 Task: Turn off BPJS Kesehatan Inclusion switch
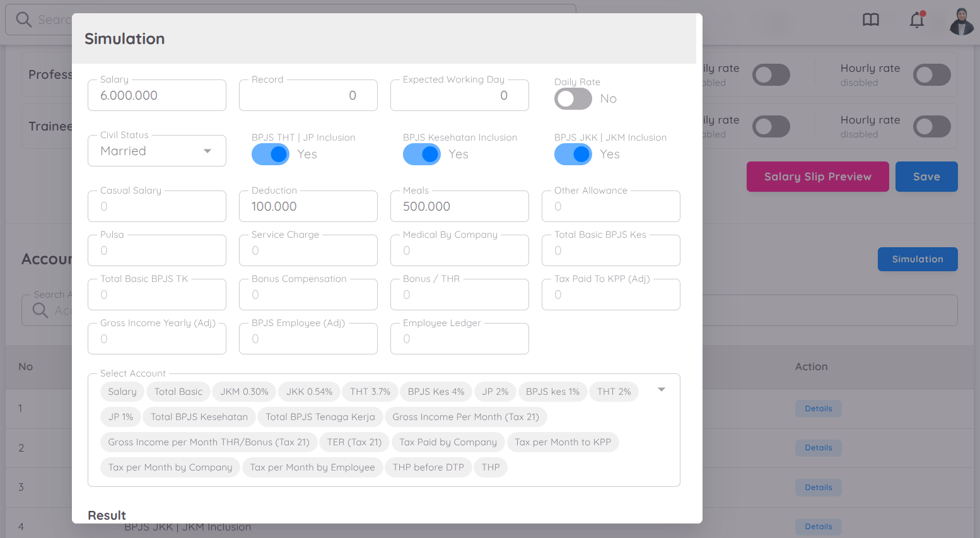click(422, 155)
